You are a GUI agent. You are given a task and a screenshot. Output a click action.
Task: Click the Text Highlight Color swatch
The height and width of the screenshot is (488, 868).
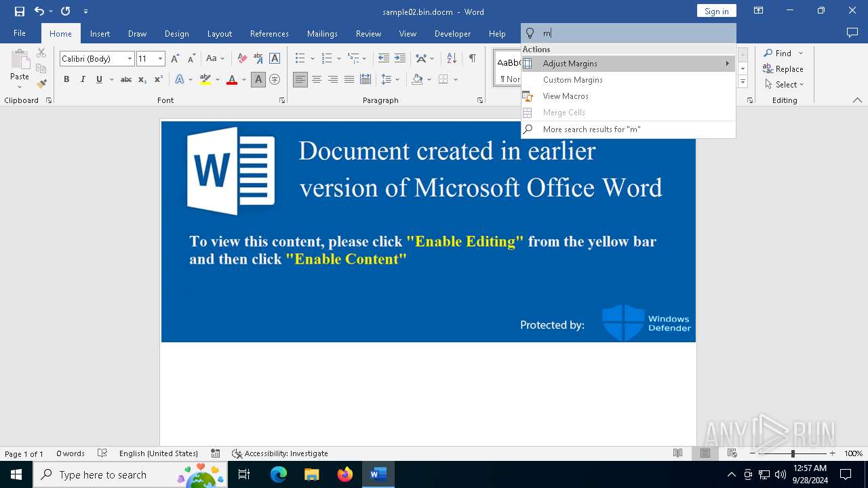pos(205,79)
